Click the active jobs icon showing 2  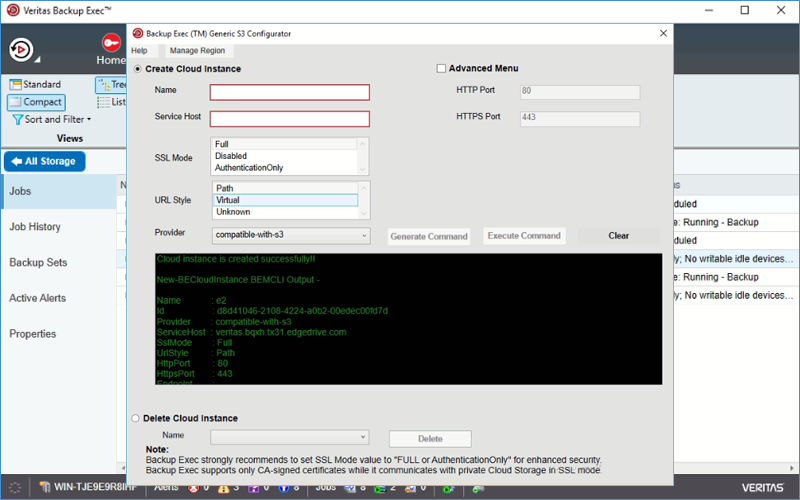pos(380,489)
